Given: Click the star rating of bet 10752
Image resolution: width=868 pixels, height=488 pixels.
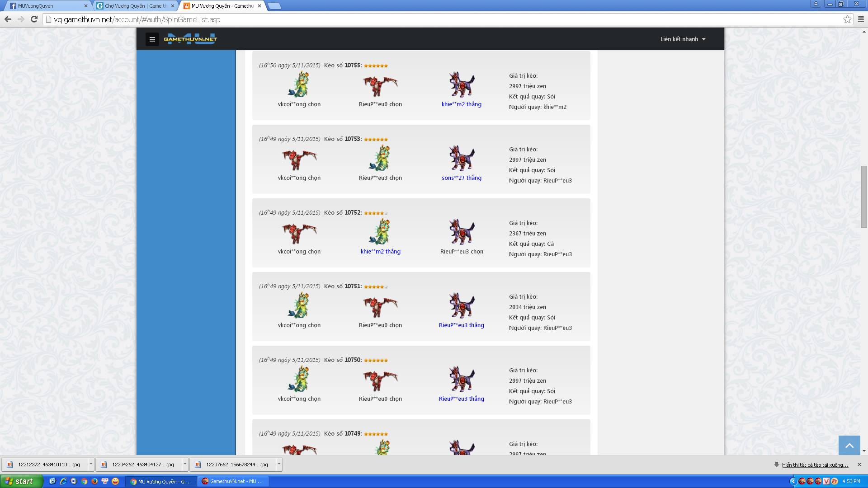Looking at the screenshot, I should pyautogui.click(x=376, y=213).
